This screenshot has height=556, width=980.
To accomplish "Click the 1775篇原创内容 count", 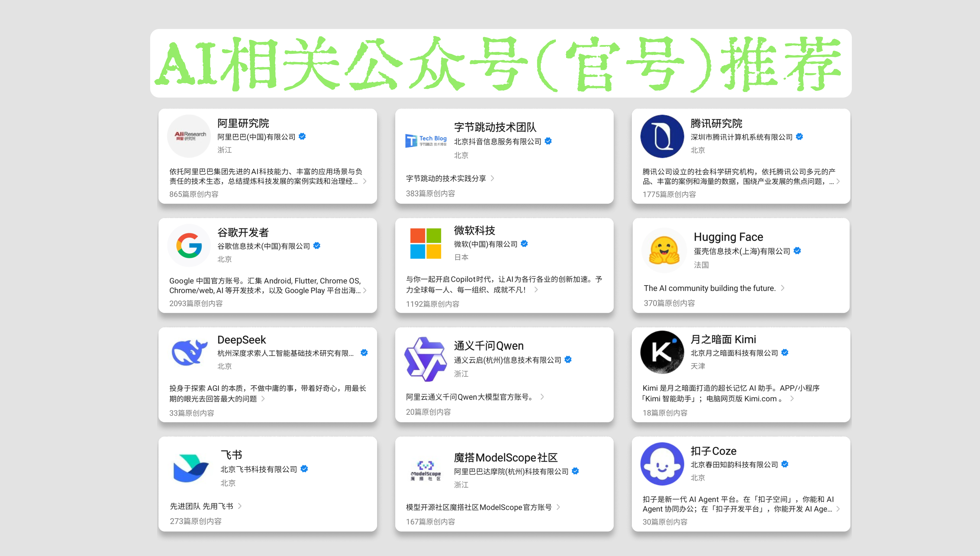I will 669,194.
